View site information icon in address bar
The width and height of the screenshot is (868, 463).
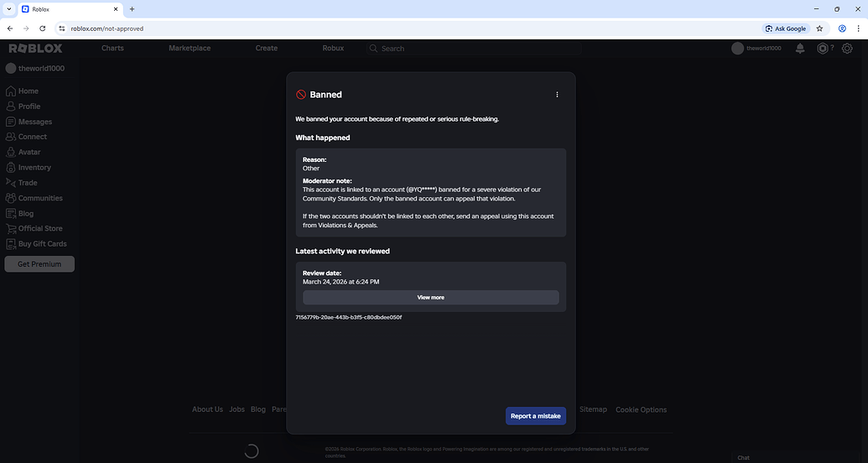(62, 29)
